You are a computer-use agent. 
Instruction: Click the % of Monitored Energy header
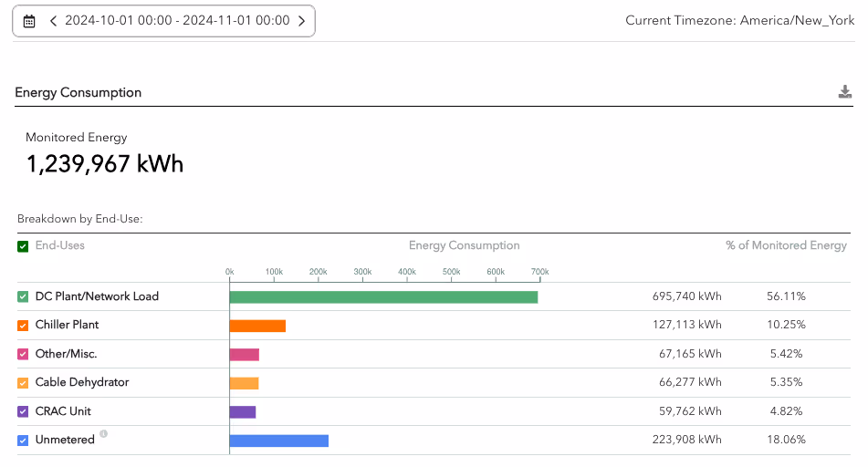[786, 245]
